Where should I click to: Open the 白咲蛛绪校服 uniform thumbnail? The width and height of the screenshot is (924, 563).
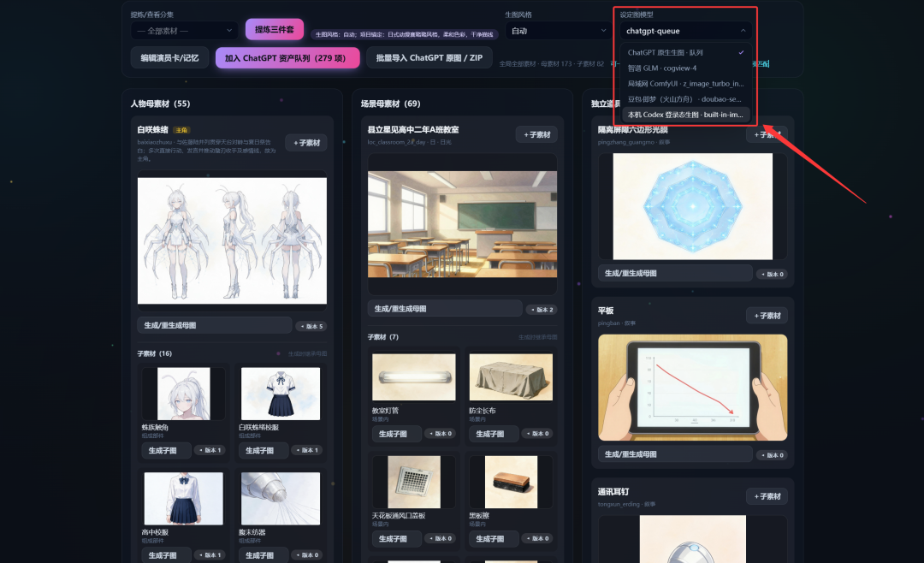coord(281,394)
